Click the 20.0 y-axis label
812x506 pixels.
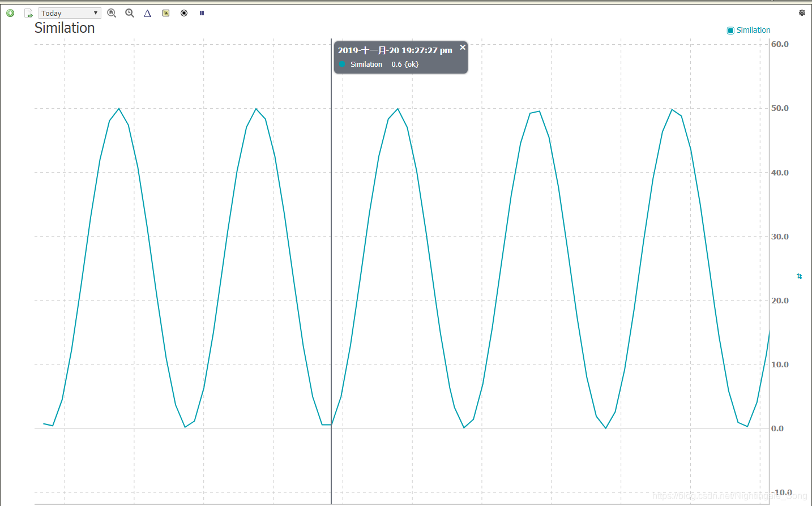[x=780, y=301]
